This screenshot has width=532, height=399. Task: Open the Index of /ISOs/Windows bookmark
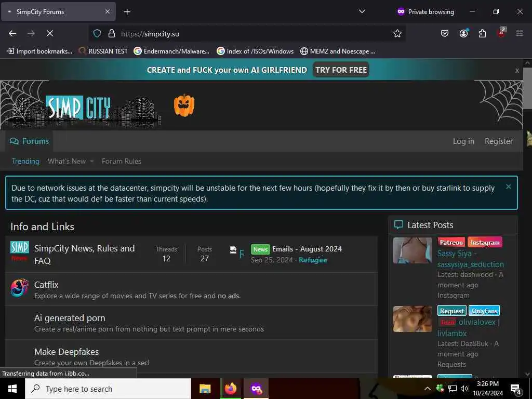255,51
